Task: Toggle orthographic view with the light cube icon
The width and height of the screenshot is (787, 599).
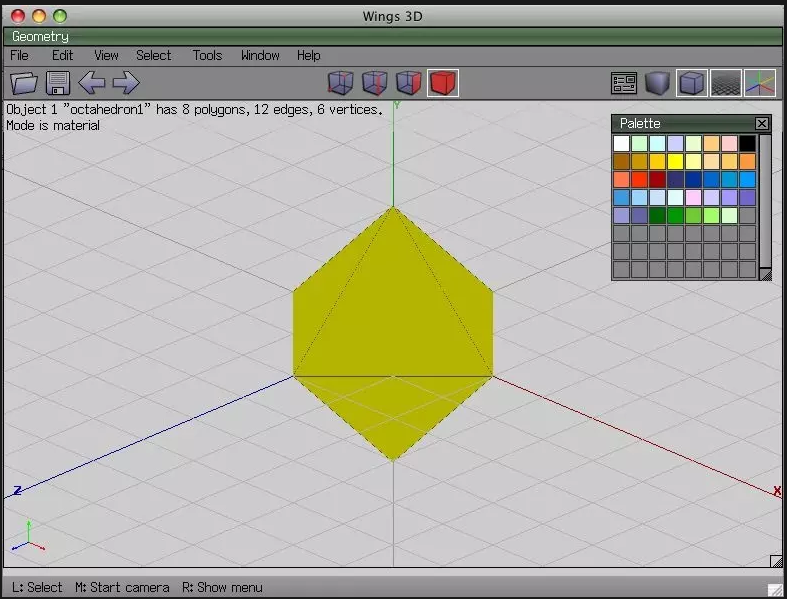Action: click(x=692, y=83)
